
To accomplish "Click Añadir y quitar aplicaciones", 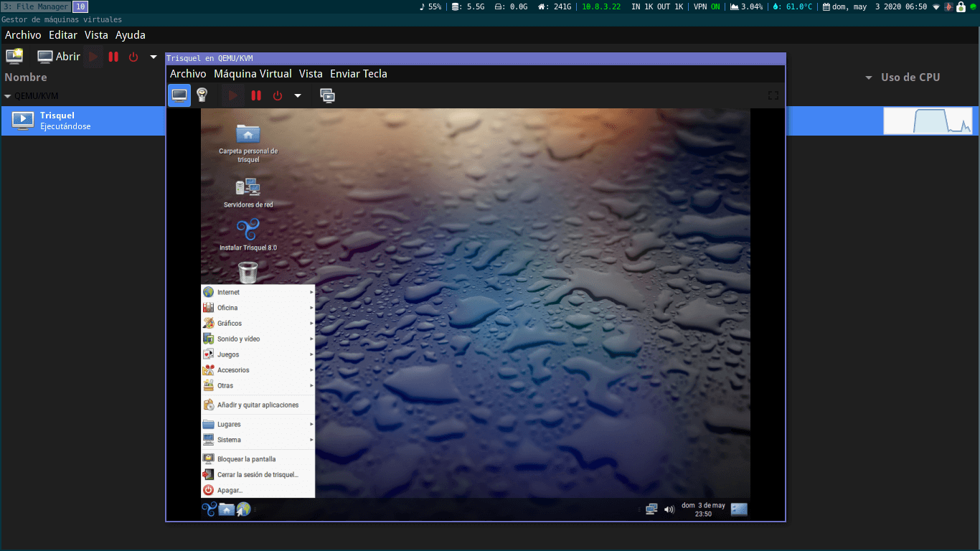I will click(258, 405).
